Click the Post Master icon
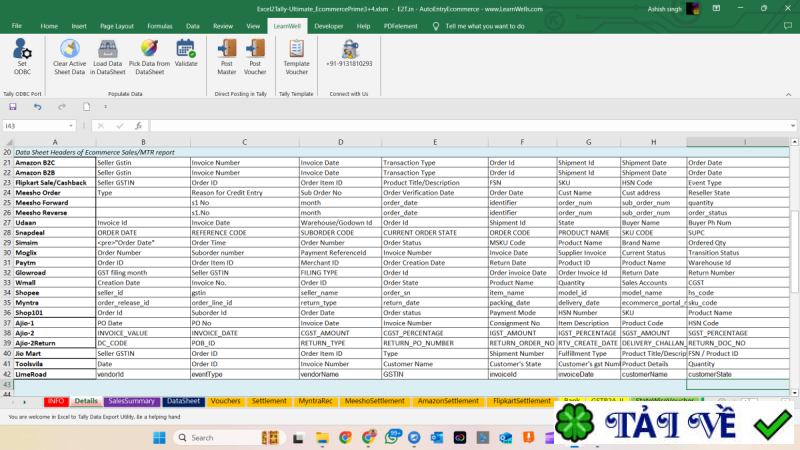Screen dimensions: 800x450 click(x=227, y=49)
